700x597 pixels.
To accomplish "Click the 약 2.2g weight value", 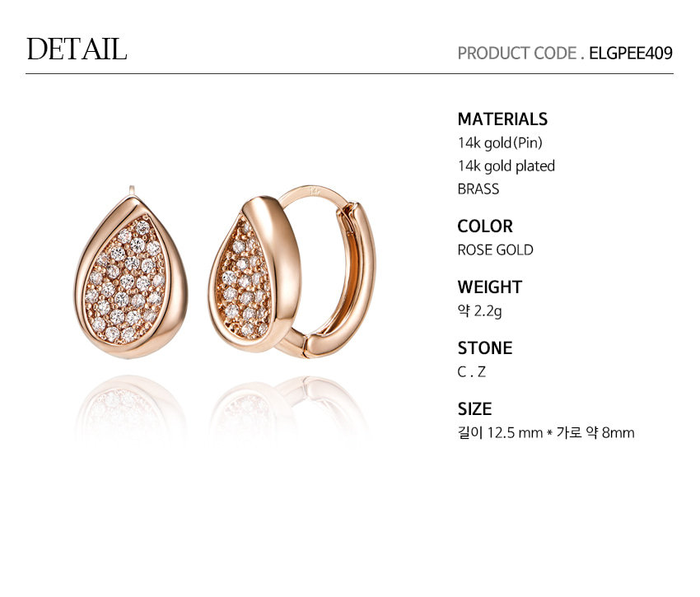I will 479,310.
